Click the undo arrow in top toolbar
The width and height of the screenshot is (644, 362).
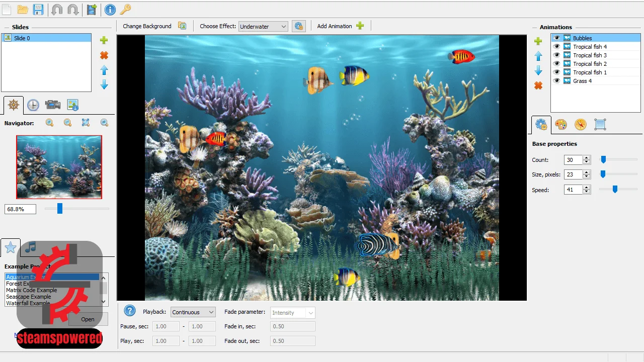tap(57, 9)
